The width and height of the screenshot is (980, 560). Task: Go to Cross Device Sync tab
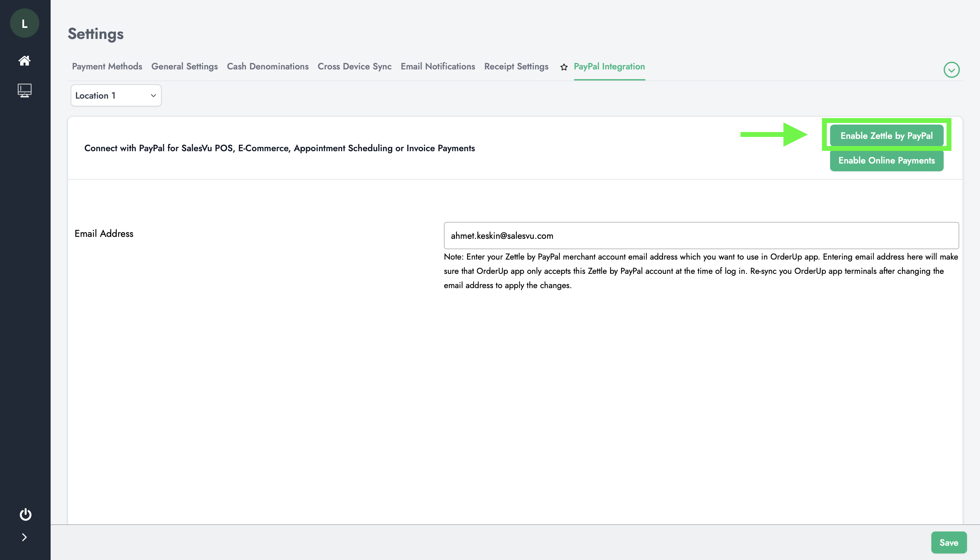point(354,67)
